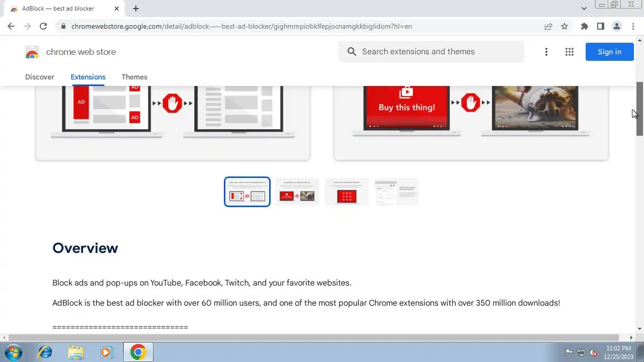644x362 pixels.
Task: Click the 'Block ads and pop-ups' sentence
Action: [202, 283]
